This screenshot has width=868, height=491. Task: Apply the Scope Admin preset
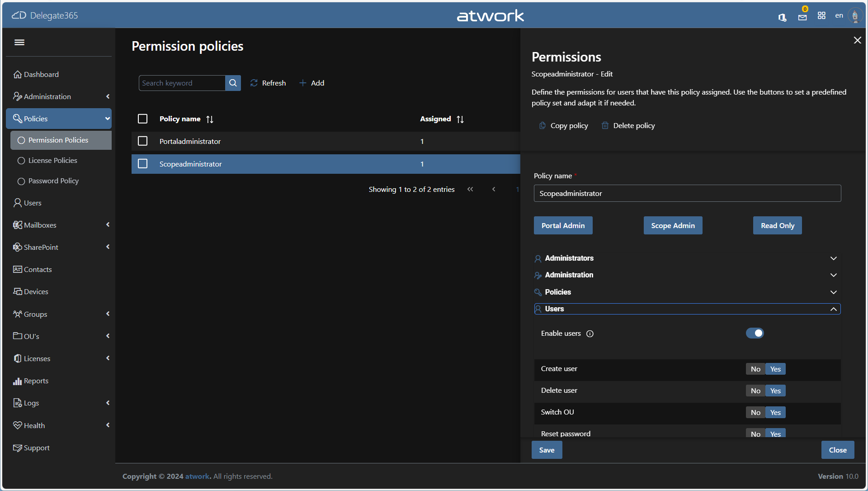(673, 225)
